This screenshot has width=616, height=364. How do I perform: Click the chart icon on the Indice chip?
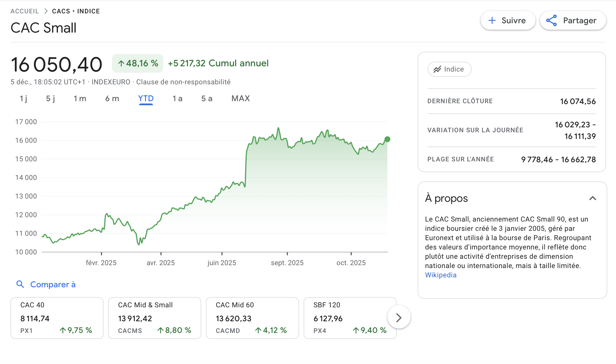click(x=437, y=69)
